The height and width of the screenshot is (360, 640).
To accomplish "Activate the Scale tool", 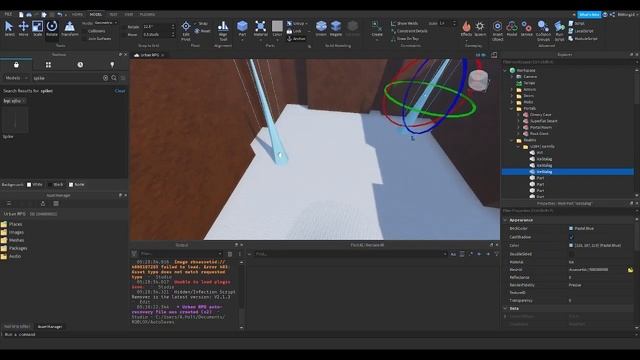I will pyautogui.click(x=38, y=28).
